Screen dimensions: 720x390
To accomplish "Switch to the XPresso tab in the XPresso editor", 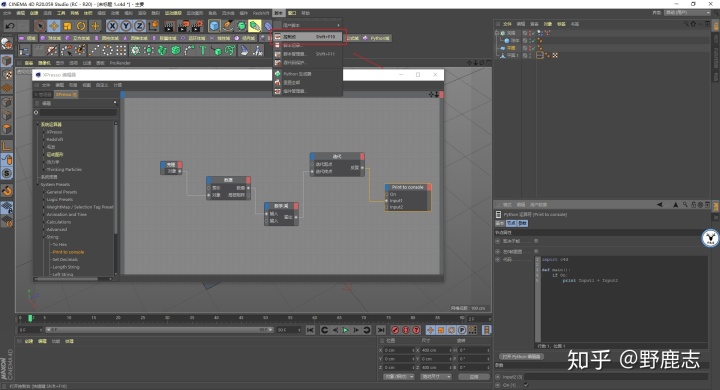I will coord(66,94).
